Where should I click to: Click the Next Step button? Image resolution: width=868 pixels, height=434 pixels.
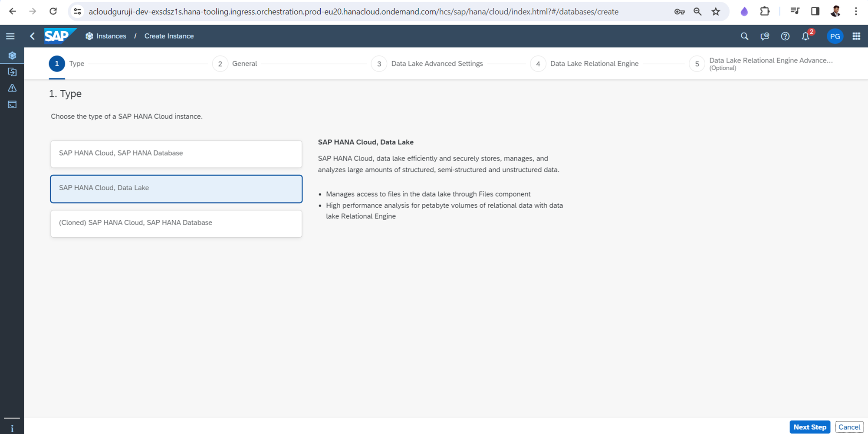(809, 427)
